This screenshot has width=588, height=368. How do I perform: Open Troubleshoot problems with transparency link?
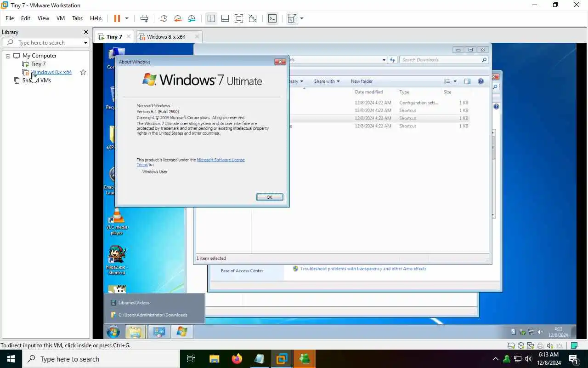click(x=363, y=269)
